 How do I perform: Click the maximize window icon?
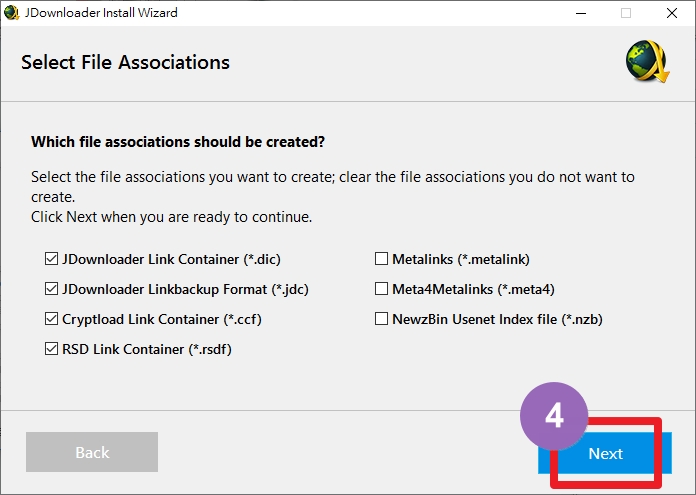pos(626,13)
